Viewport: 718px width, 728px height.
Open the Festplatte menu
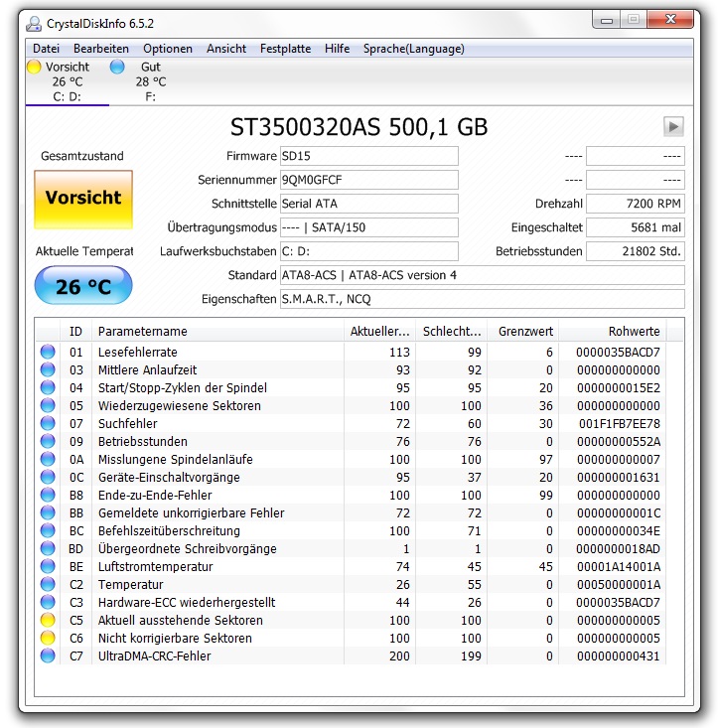[x=285, y=49]
